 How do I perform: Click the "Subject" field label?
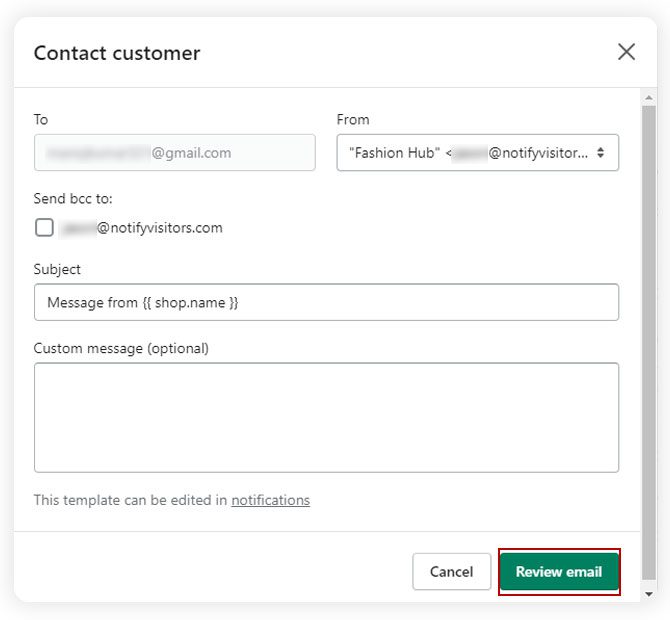coord(57,269)
